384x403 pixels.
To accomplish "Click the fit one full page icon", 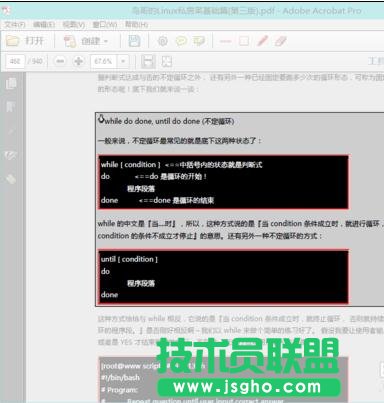I will tap(167, 61).
